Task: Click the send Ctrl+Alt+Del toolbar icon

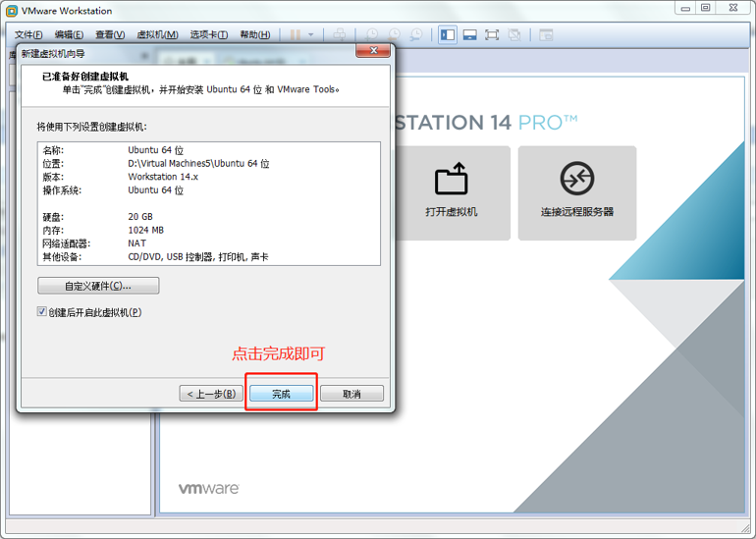Action: [340, 34]
